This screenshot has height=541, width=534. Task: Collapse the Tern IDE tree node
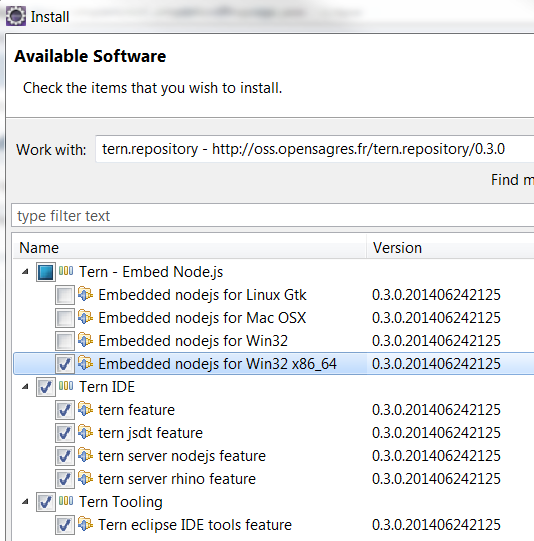pyautogui.click(x=25, y=387)
